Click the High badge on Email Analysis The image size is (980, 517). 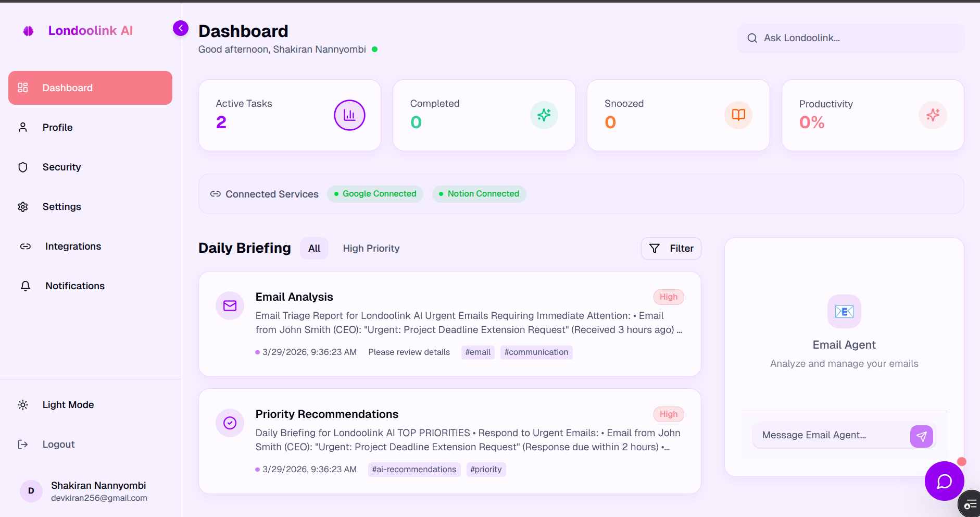669,297
